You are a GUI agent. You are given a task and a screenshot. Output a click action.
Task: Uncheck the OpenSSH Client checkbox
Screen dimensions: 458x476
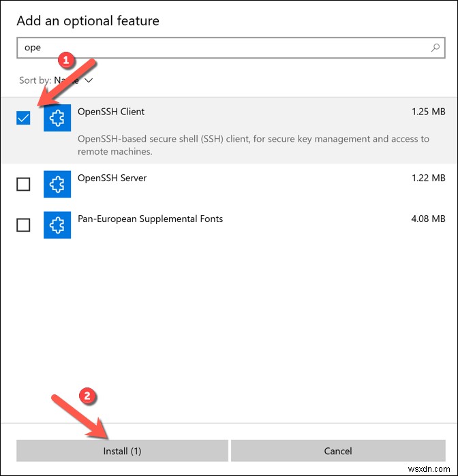click(x=23, y=118)
